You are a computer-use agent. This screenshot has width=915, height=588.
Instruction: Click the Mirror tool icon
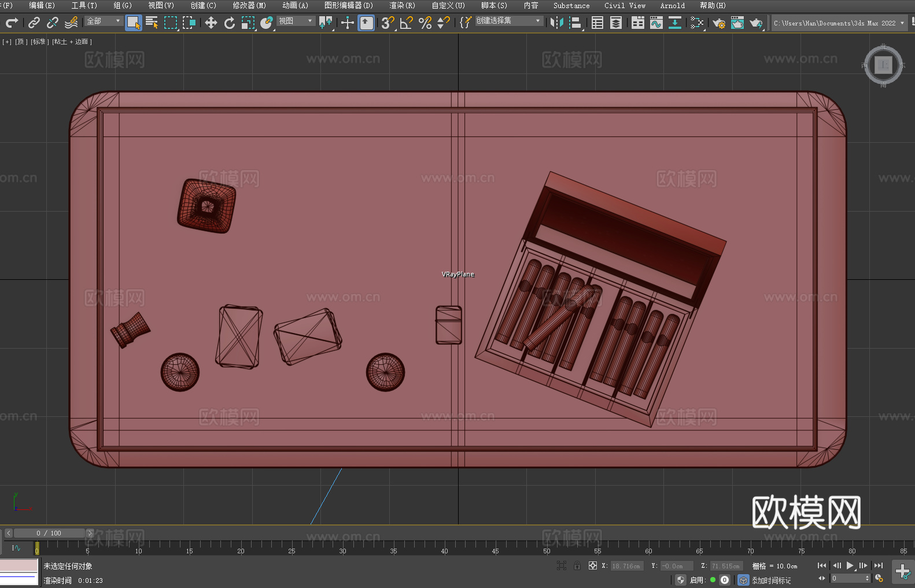pos(557,23)
